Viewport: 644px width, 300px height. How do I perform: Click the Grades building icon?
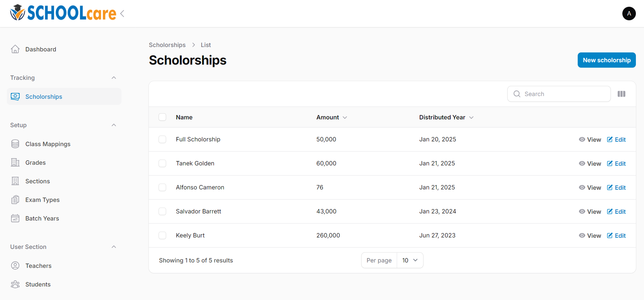(x=15, y=163)
